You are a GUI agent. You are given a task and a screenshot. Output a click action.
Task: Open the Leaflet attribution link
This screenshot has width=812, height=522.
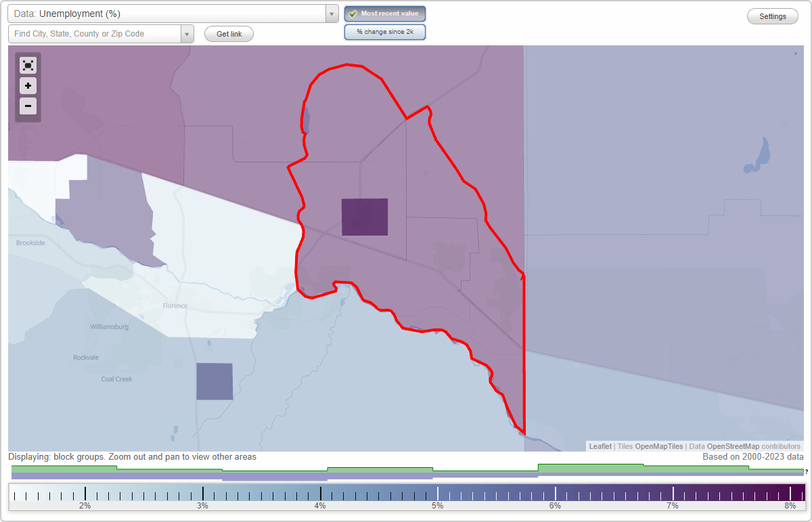coord(600,446)
